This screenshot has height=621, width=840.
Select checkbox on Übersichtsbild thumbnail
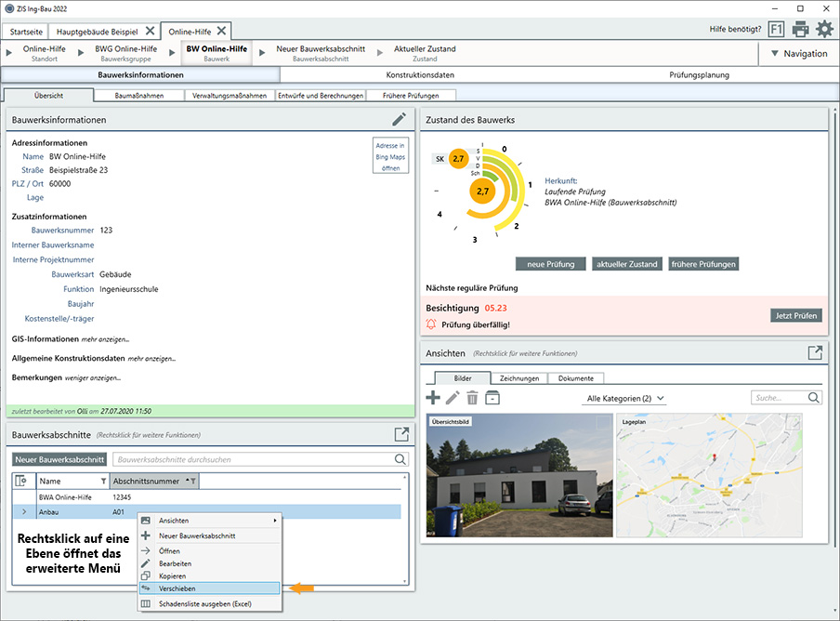tap(603, 423)
